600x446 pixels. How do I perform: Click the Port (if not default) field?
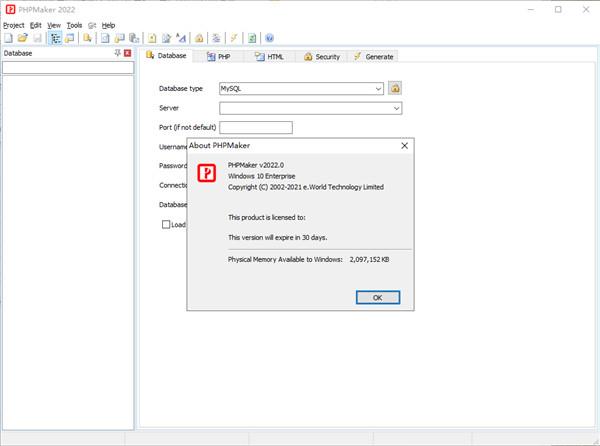[255, 128]
